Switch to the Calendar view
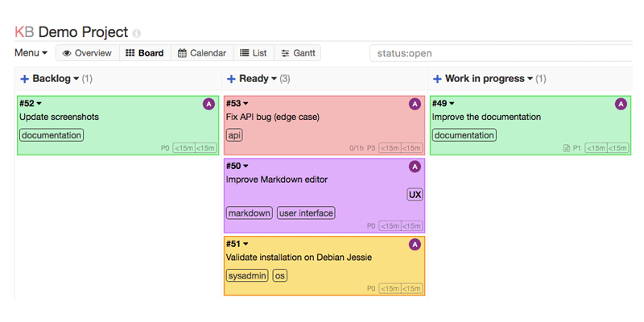The height and width of the screenshot is (322, 644). pyautogui.click(x=201, y=53)
